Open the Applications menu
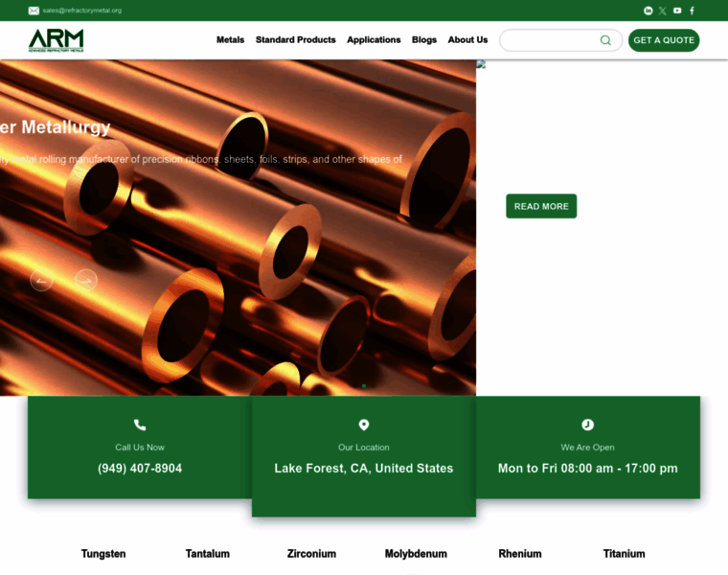Screen dimensions: 728x575 [x=374, y=40]
